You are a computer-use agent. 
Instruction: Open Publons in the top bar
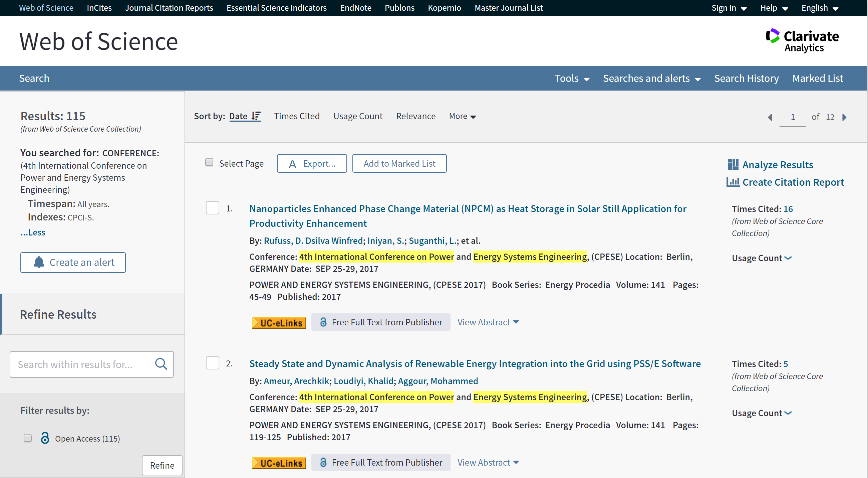coord(399,8)
